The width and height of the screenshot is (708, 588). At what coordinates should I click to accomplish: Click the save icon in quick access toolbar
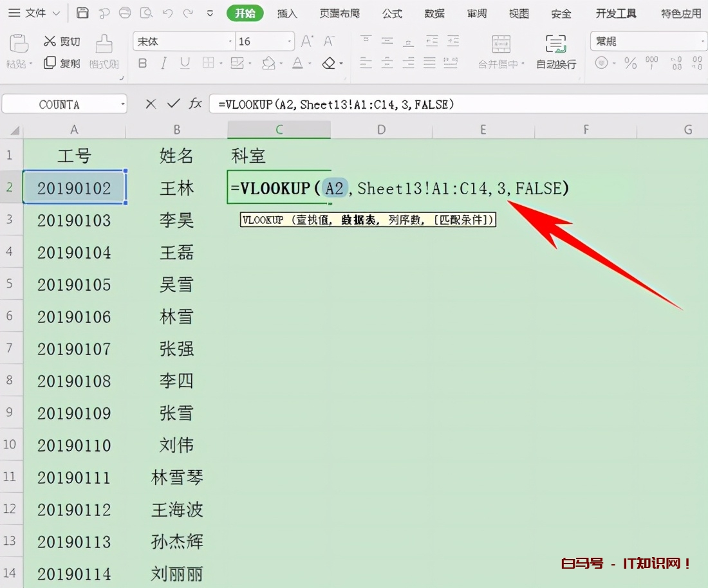(x=82, y=13)
